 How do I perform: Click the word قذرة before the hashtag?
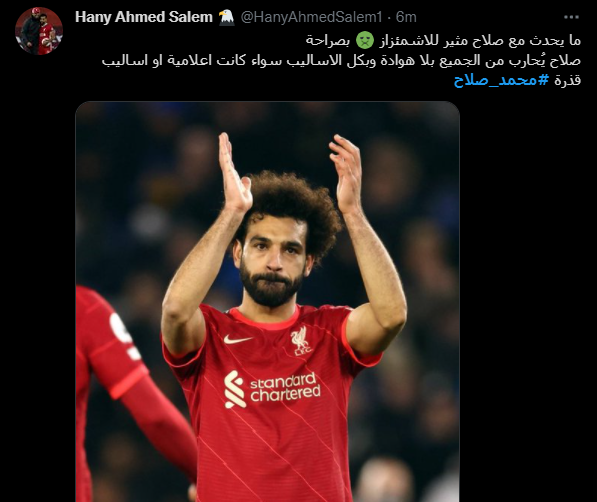tap(567, 80)
